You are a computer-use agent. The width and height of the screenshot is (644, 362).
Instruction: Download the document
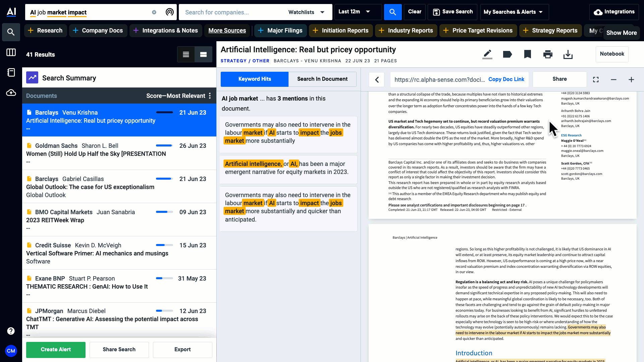(x=568, y=54)
